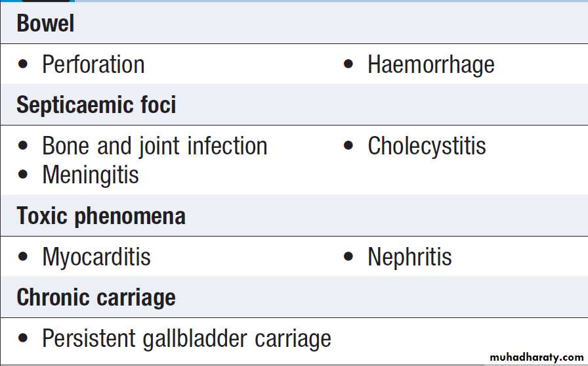
Task: Click the bullet beside Cholecystitis
Action: [348, 147]
